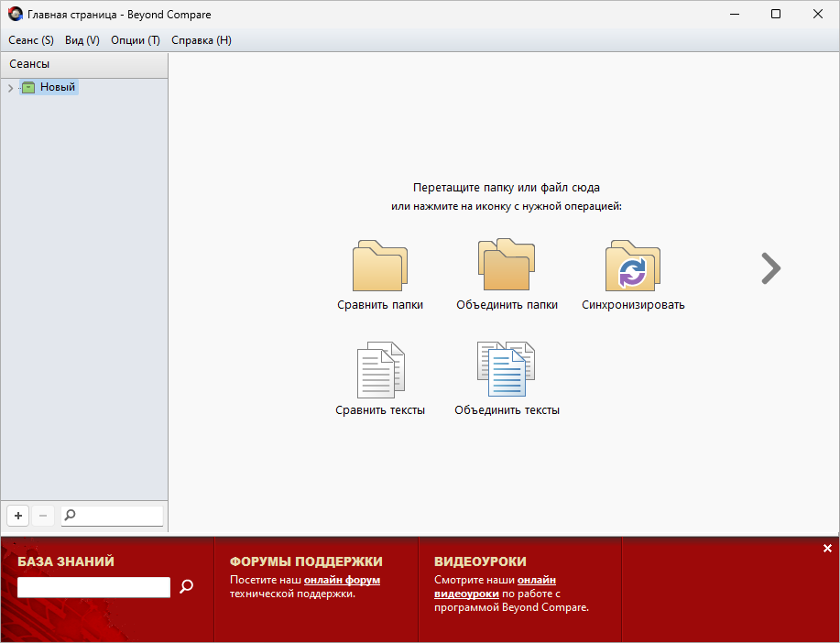Screen dimensions: 840x643
Task: Click the Сеансы panel header
Action: 84,64
